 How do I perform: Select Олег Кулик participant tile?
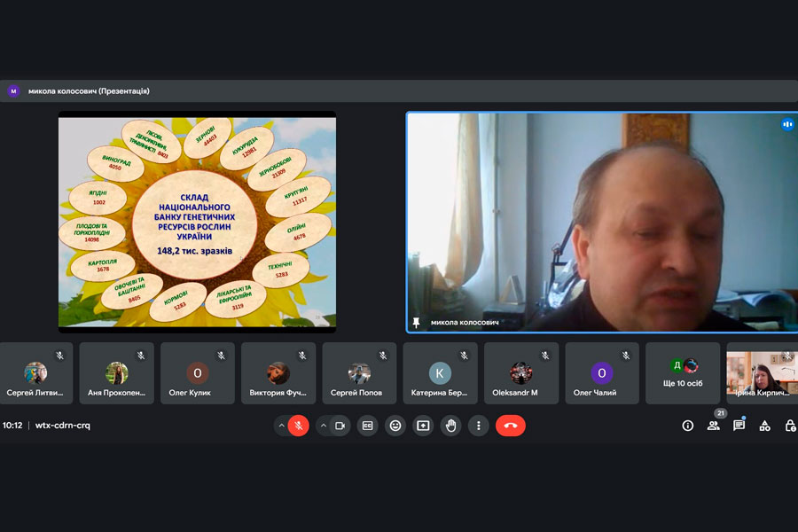tap(198, 373)
